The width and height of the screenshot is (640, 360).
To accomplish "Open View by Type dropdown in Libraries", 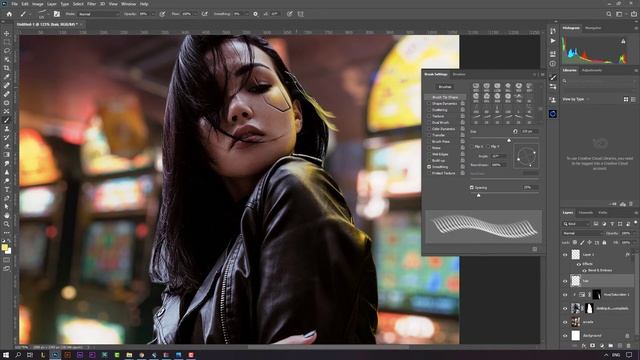I will point(576,99).
